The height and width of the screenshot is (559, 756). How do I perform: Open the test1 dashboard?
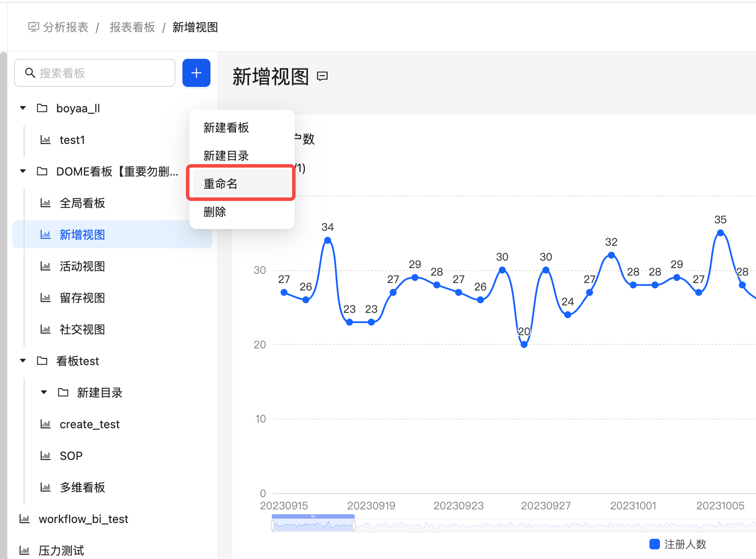coord(72,140)
